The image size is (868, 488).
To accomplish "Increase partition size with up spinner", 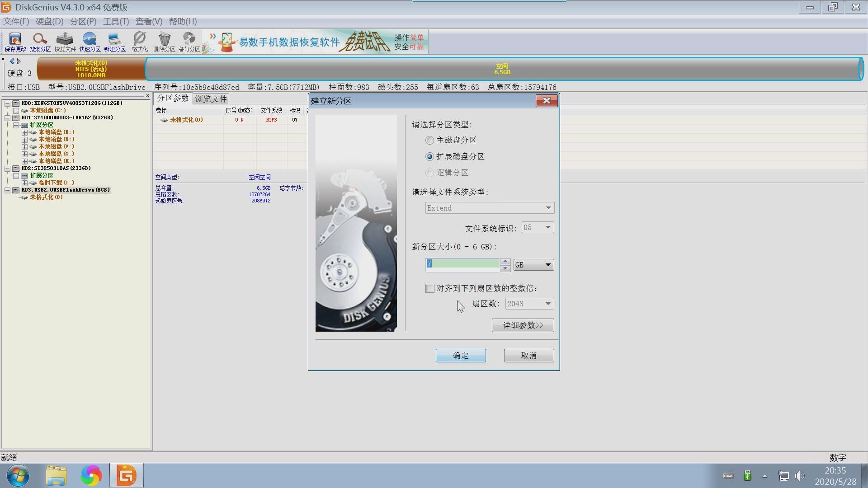I will [x=506, y=262].
